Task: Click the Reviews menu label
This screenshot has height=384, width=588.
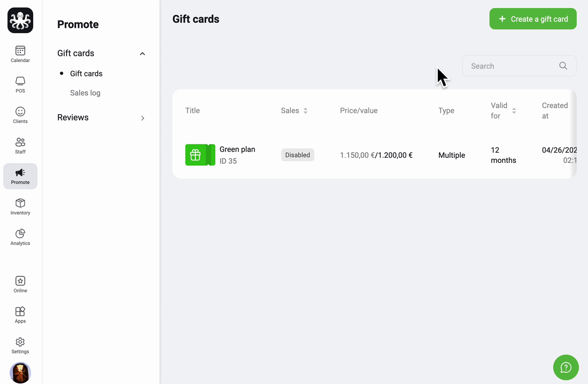Action: coord(73,117)
